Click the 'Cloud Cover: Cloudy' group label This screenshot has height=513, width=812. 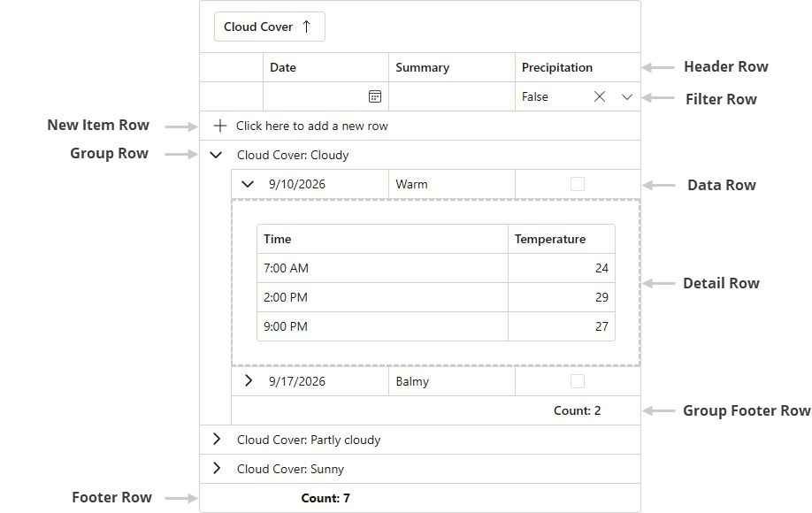293,155
